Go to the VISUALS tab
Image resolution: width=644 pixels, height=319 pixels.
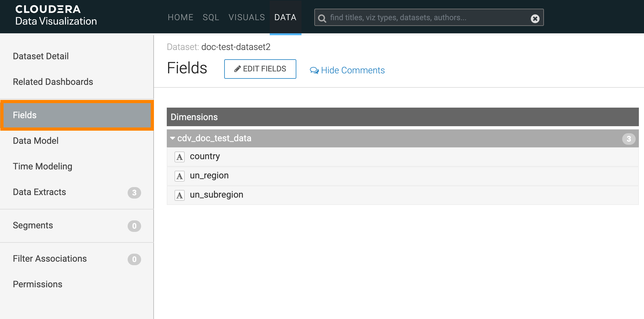pyautogui.click(x=246, y=17)
